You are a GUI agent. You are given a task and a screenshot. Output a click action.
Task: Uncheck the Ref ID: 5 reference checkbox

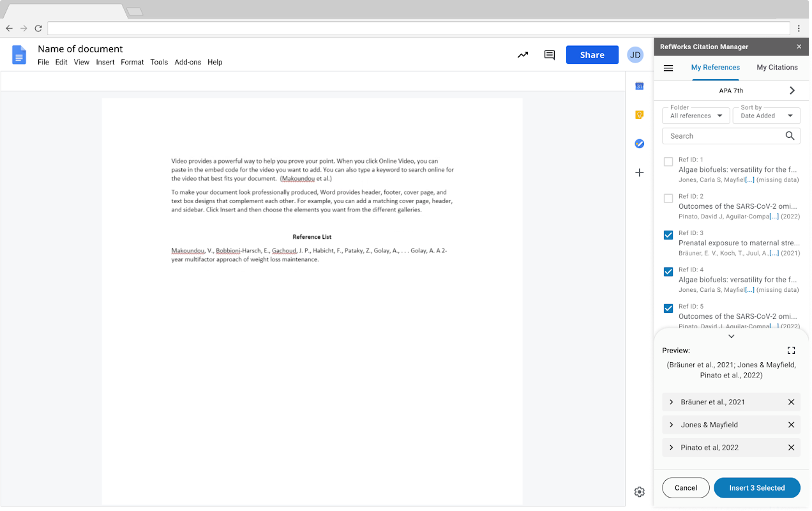point(668,309)
